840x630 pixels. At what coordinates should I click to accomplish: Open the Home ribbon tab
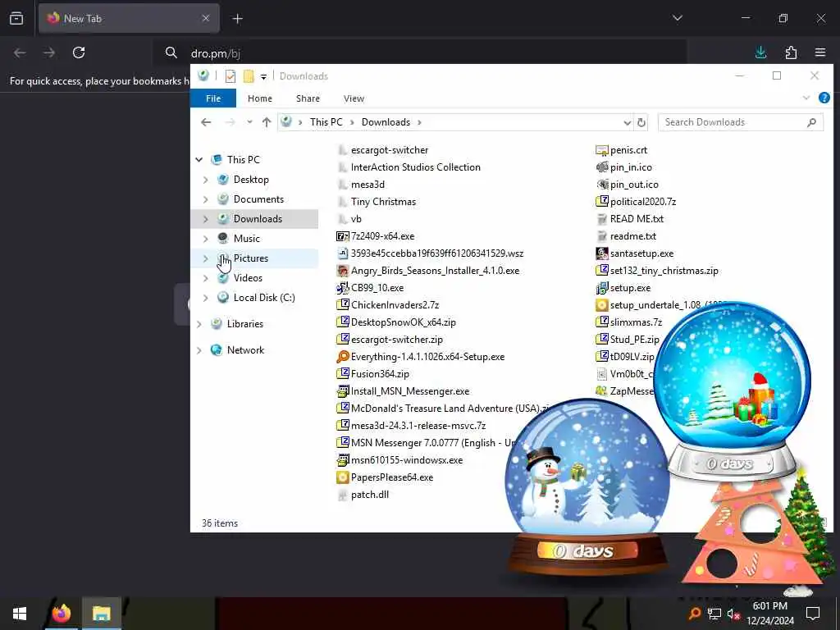pos(260,98)
